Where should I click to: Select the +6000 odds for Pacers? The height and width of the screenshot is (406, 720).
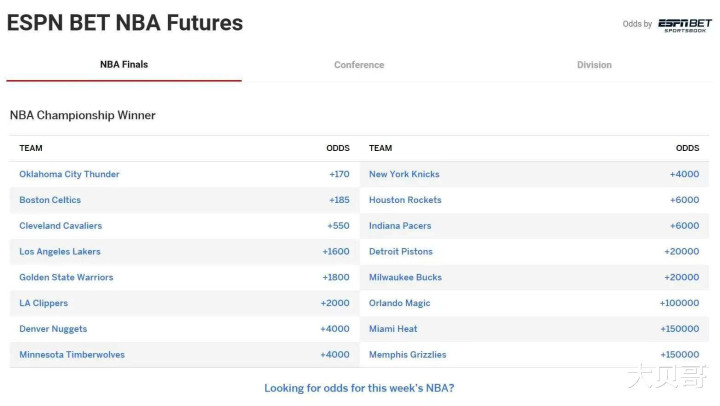point(684,226)
